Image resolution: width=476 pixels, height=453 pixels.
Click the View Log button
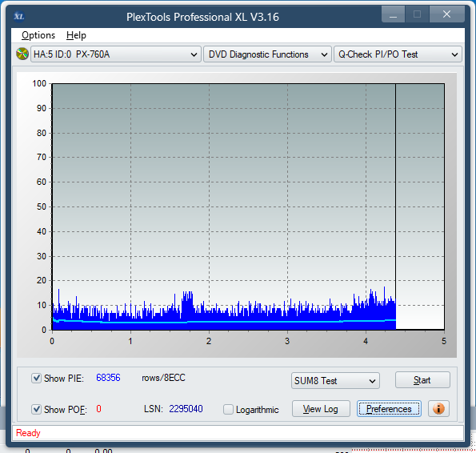[321, 409]
